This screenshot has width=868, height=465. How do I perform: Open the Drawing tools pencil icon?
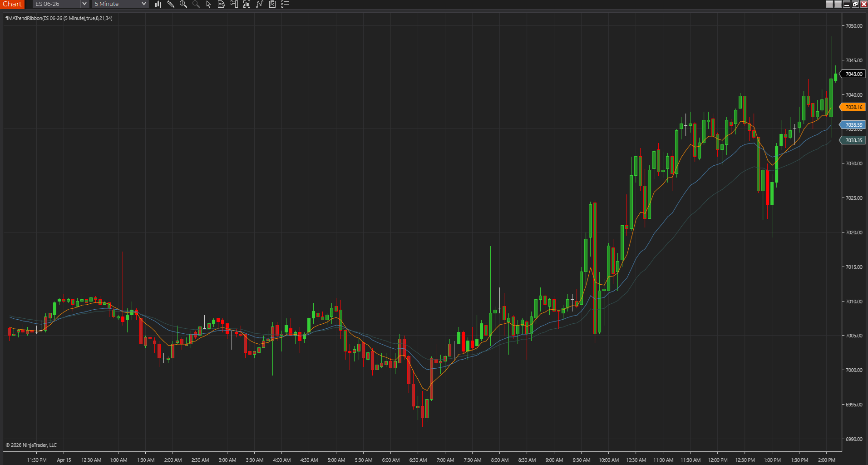(171, 4)
